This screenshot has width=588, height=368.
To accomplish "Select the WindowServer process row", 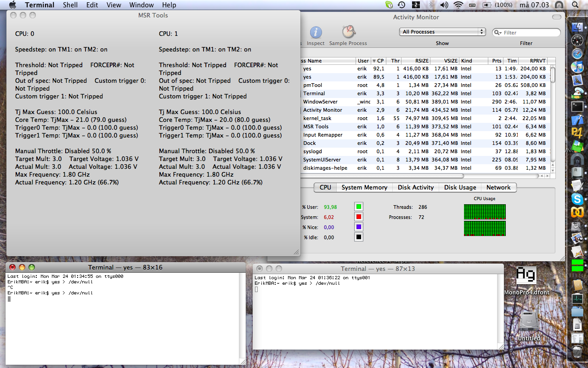I will [x=424, y=102].
